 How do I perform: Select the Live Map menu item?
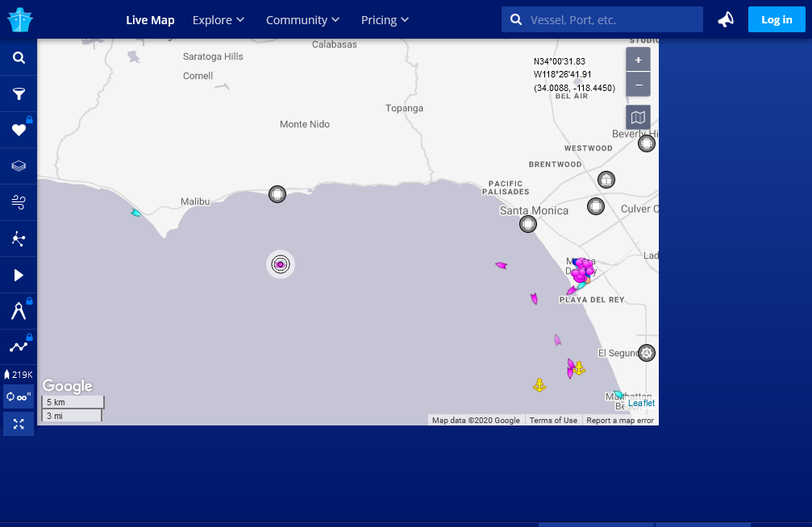(150, 20)
